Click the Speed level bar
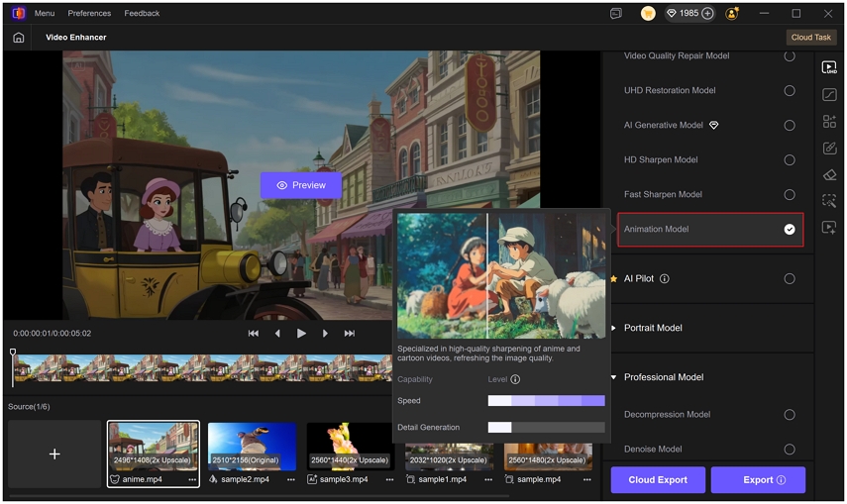This screenshot has height=504, width=847. point(546,400)
